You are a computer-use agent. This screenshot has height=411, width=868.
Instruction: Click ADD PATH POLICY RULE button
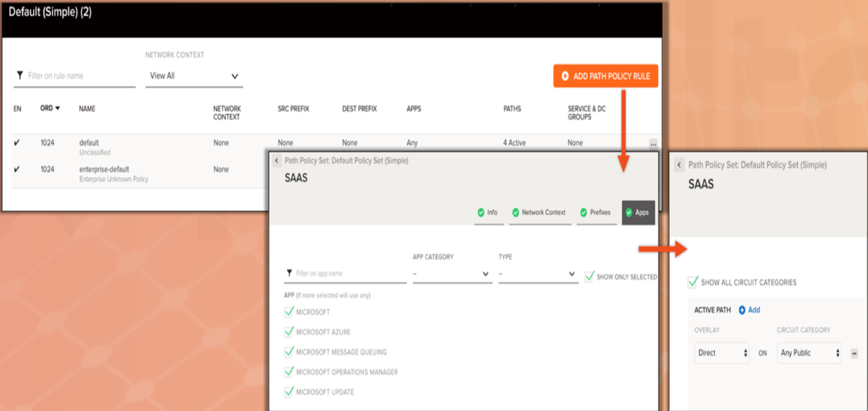pyautogui.click(x=605, y=76)
